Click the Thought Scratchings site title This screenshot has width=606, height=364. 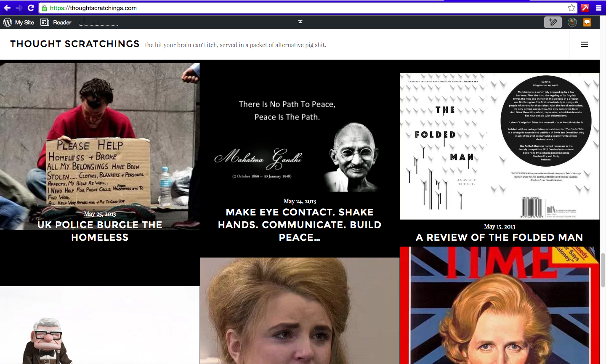[x=75, y=44]
